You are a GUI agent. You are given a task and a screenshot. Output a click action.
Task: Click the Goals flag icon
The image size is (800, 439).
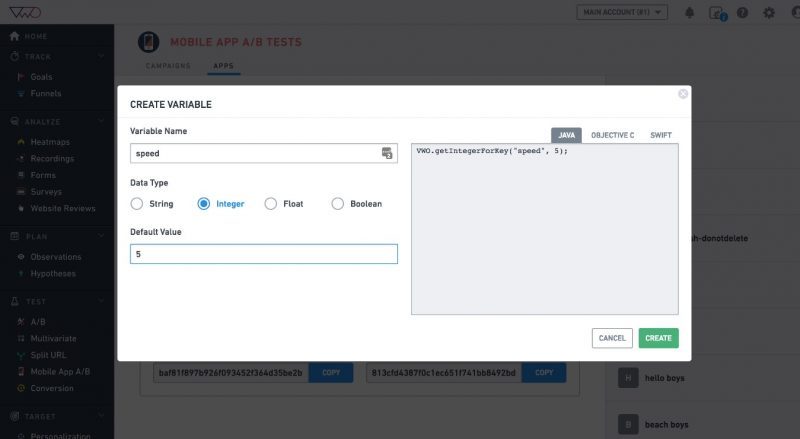(21, 77)
